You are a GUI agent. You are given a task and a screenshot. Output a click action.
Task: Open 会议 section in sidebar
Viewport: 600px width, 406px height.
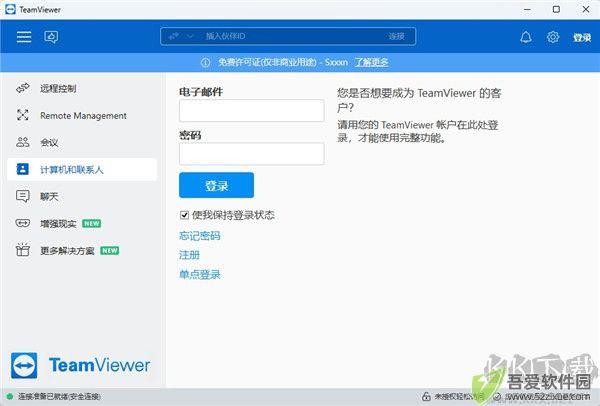point(82,142)
